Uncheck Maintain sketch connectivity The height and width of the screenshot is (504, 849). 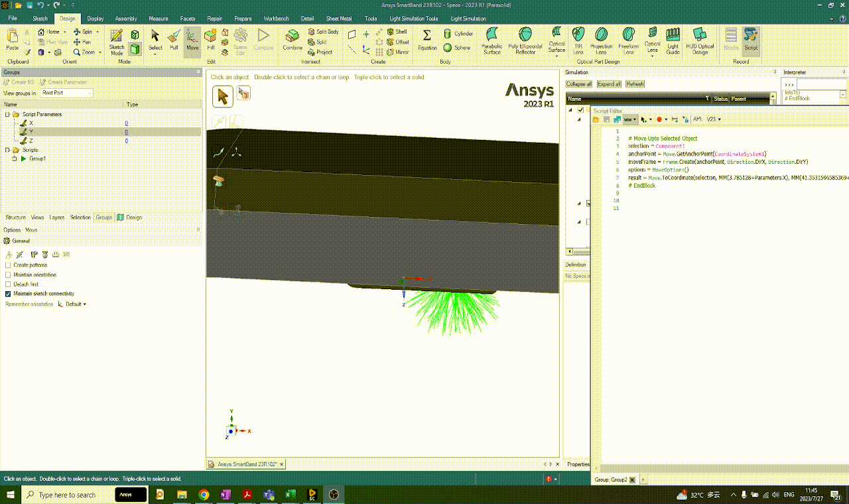[7, 294]
